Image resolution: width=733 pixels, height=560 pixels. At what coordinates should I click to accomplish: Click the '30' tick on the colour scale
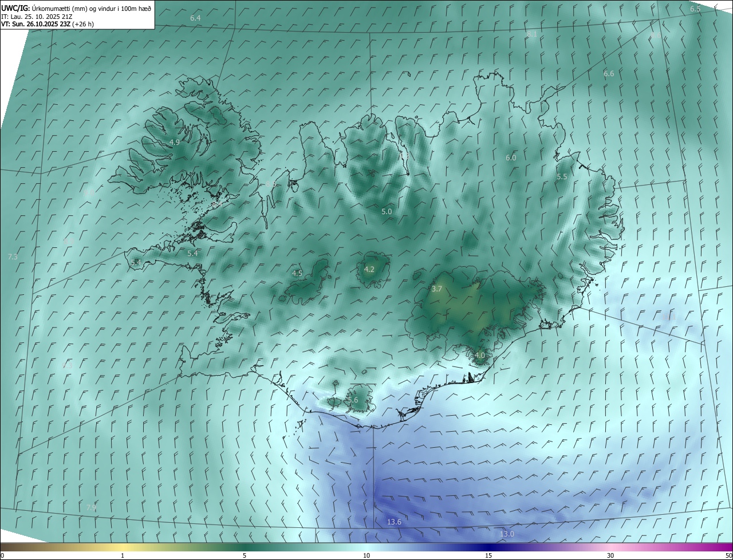click(610, 555)
